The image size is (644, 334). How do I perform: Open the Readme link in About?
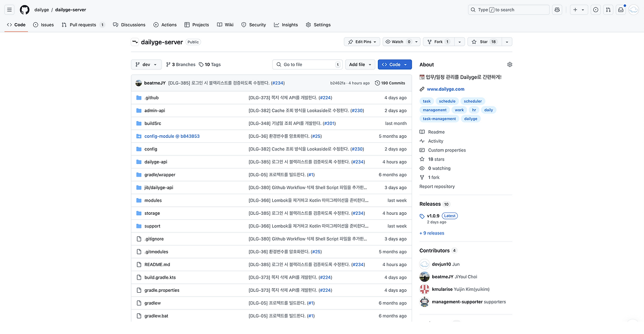[432, 132]
